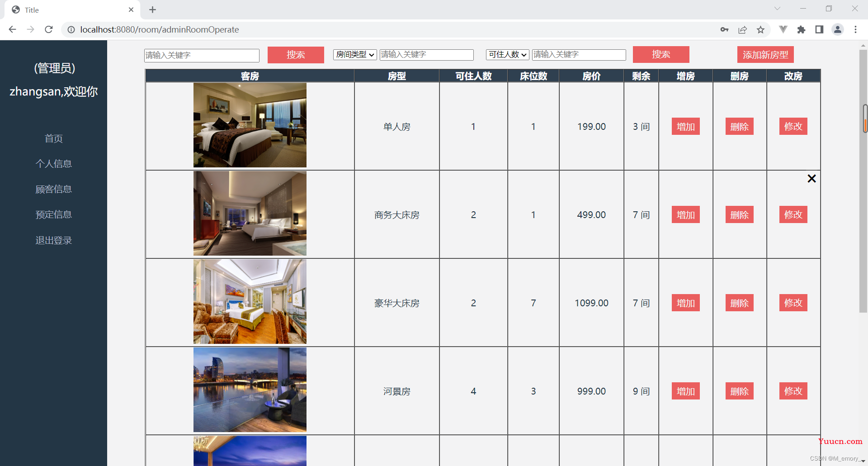Click the browser forward arrow
The image size is (868, 466).
30,29
